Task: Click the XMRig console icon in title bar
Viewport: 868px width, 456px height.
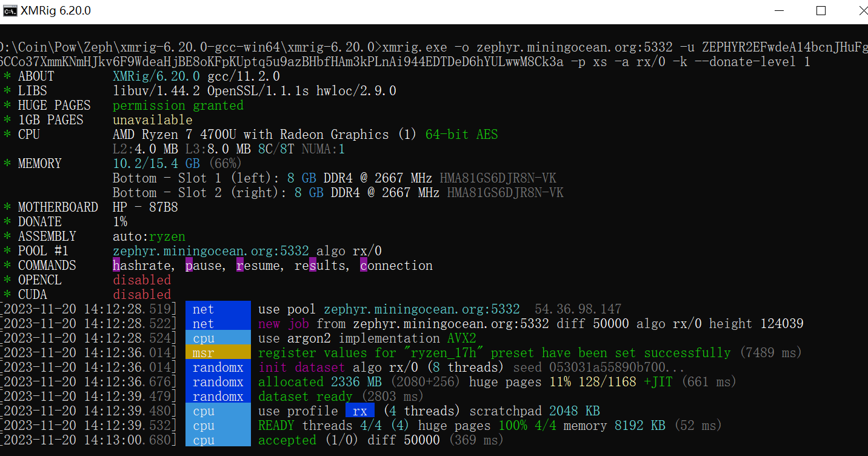Action: click(10, 11)
